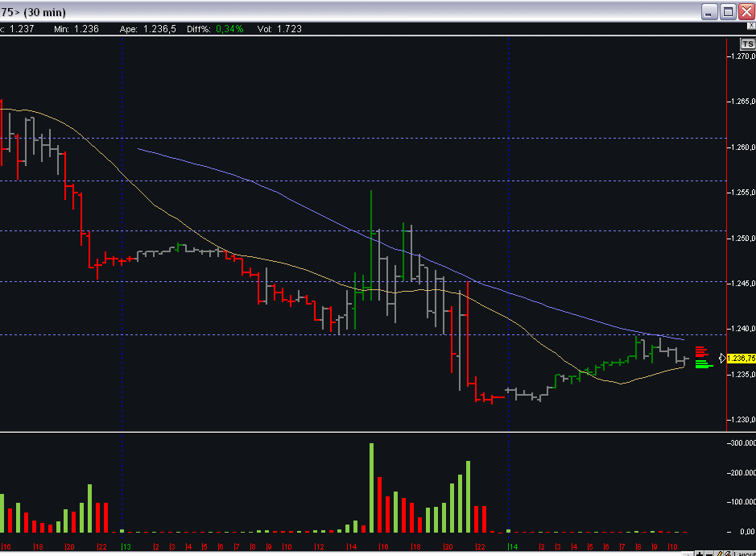Click the Min: 1.236 value

pyautogui.click(x=76, y=29)
